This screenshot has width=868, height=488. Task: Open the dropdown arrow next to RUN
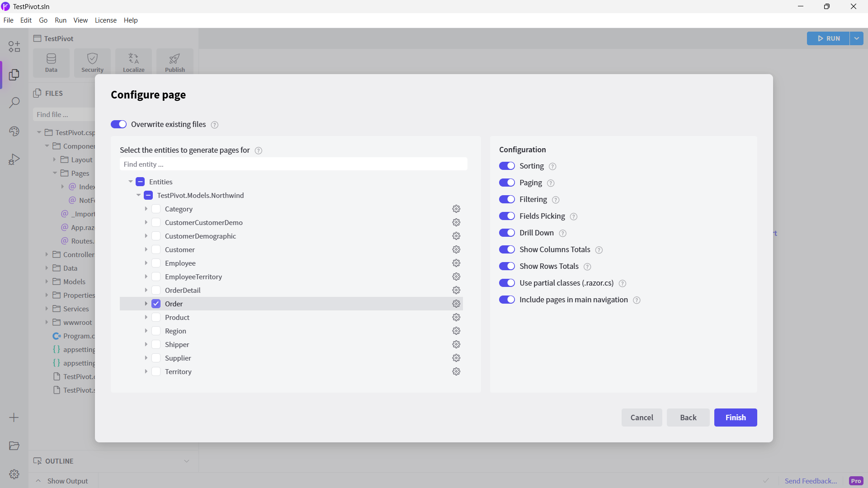[857, 38]
